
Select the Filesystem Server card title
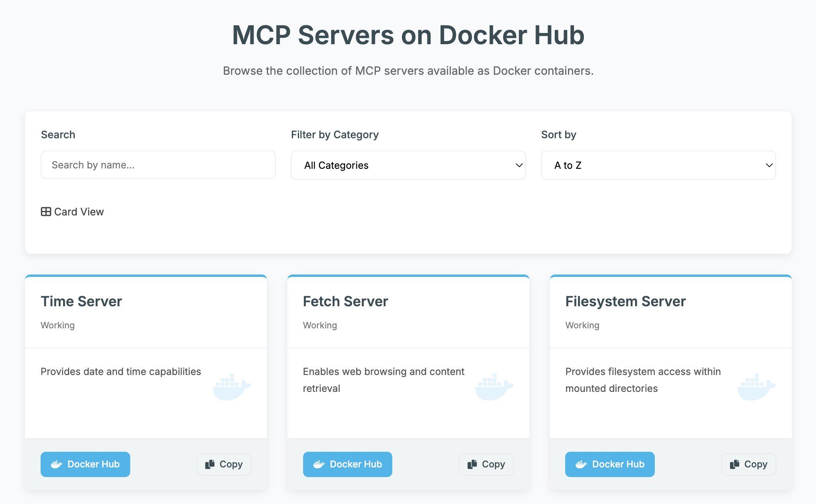(625, 301)
